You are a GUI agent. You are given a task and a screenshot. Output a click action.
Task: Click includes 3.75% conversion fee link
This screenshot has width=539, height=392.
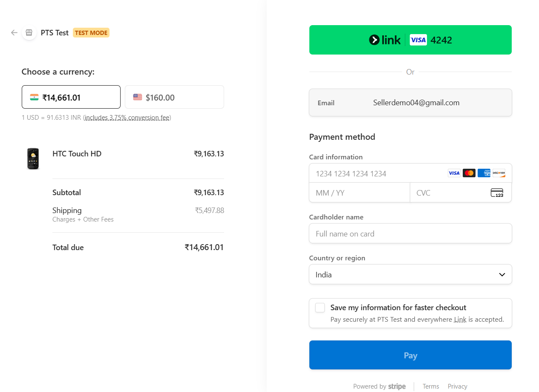pyautogui.click(x=127, y=118)
